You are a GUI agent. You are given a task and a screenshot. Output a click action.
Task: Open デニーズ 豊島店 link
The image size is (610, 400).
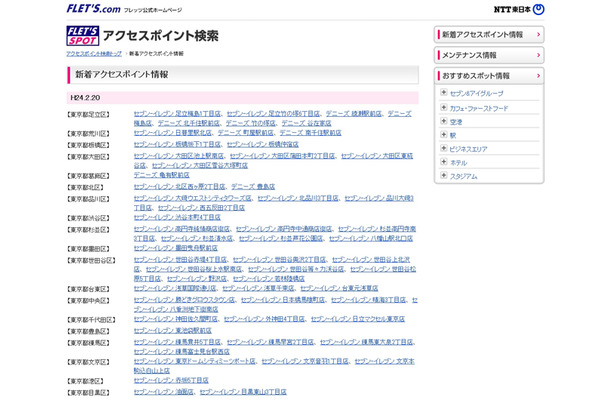(253, 187)
